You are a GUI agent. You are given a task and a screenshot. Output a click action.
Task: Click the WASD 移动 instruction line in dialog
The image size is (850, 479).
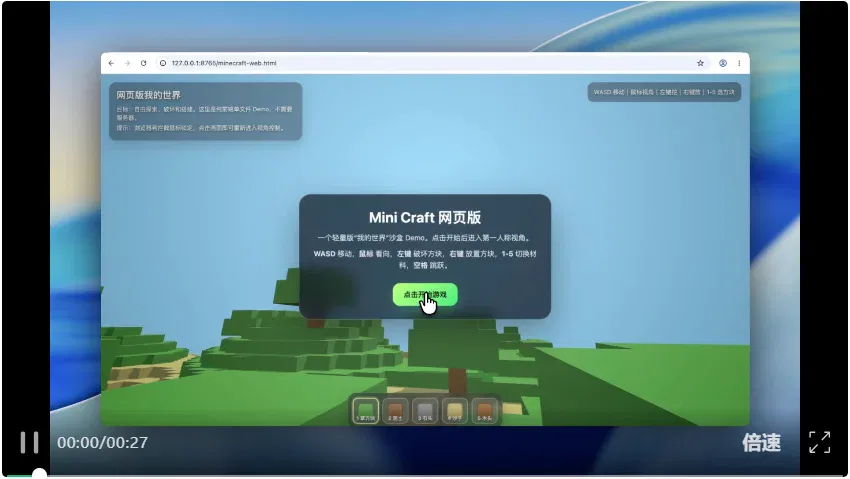point(425,260)
